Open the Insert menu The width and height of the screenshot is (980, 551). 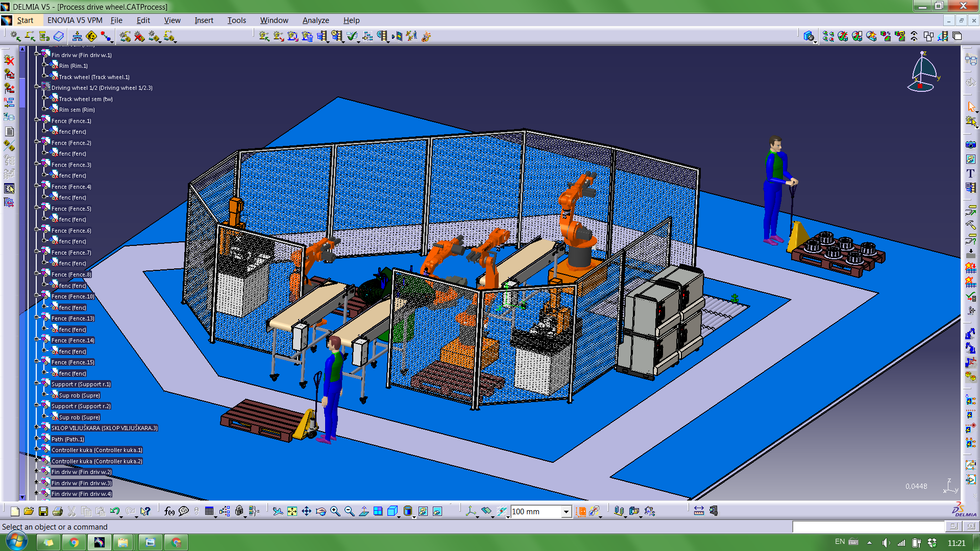(x=204, y=20)
